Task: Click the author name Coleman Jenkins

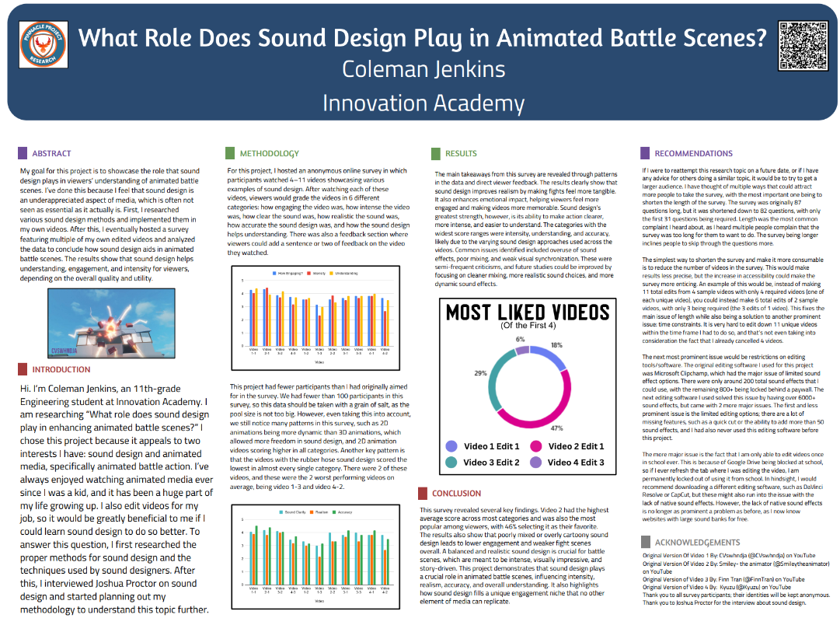Action: click(x=423, y=69)
